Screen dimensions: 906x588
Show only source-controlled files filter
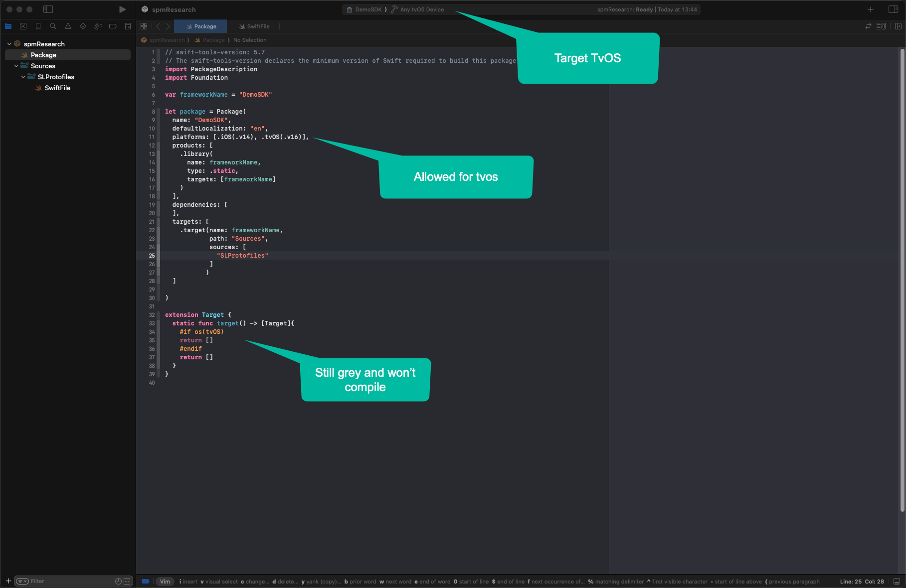coord(127,581)
